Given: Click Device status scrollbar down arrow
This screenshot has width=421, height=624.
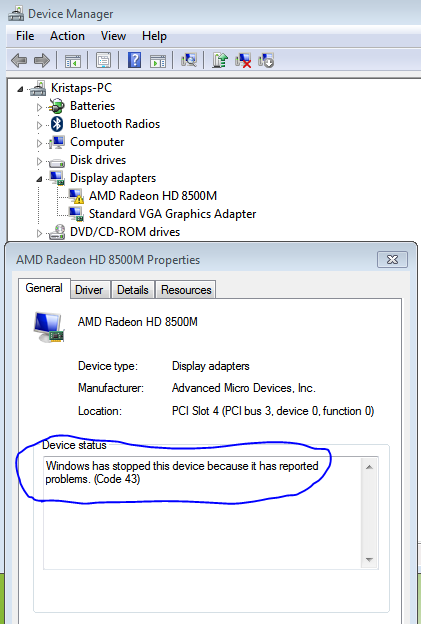Looking at the screenshot, I should (369, 560).
